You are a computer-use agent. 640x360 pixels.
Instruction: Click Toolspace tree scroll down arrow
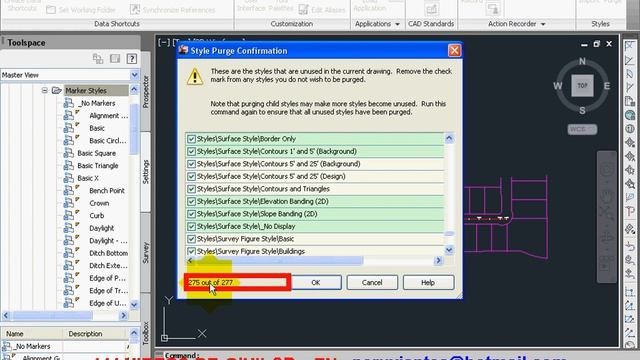click(134, 304)
